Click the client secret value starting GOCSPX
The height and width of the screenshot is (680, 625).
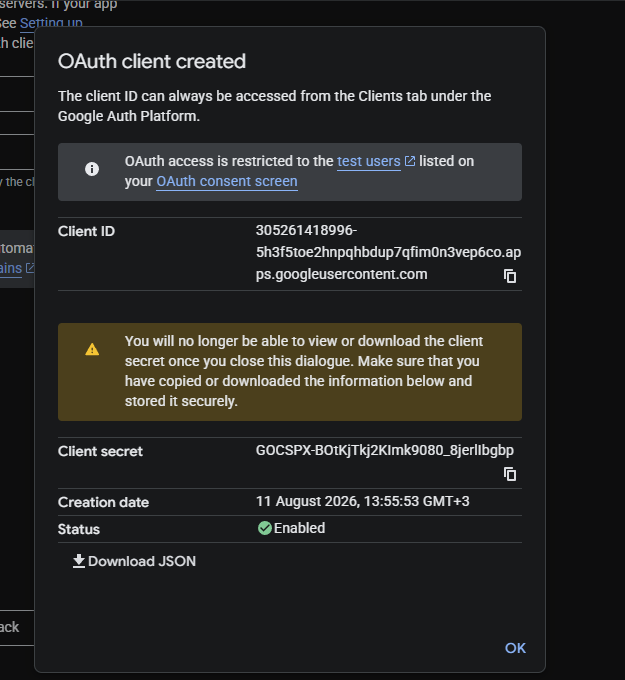(x=385, y=450)
